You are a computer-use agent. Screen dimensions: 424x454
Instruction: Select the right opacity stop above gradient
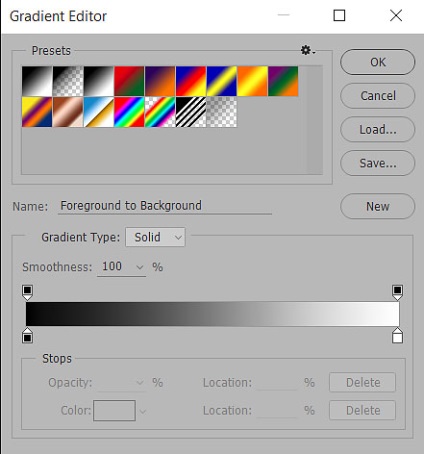click(x=397, y=292)
